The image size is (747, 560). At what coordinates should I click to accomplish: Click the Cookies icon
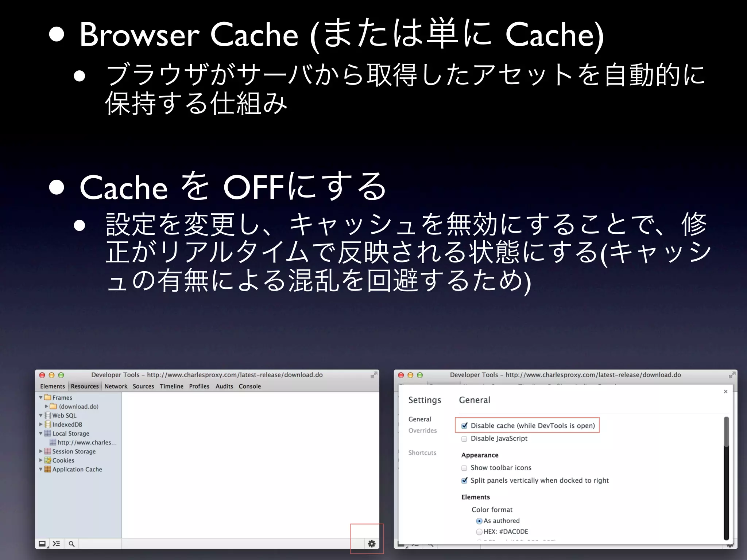[47, 460]
